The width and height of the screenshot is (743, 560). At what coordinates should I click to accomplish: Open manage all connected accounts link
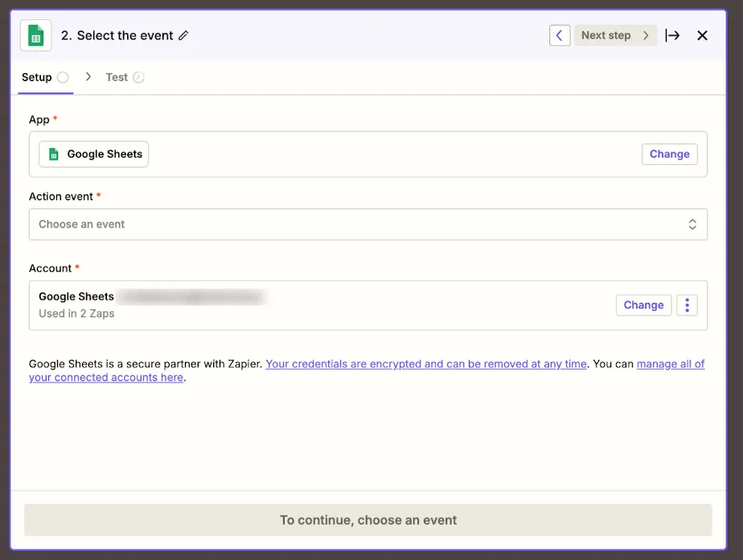(x=367, y=370)
